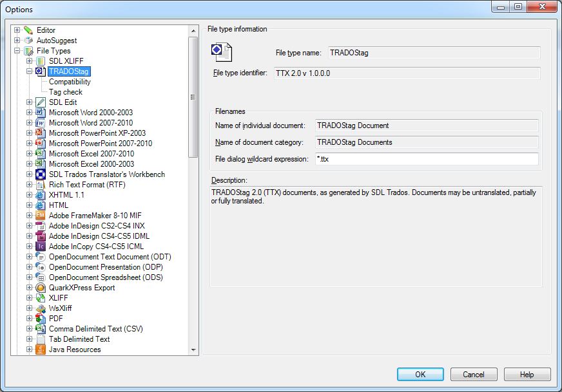562x392 pixels.
Task: Click the Rich Text Format icon
Action: pyautogui.click(x=41, y=185)
